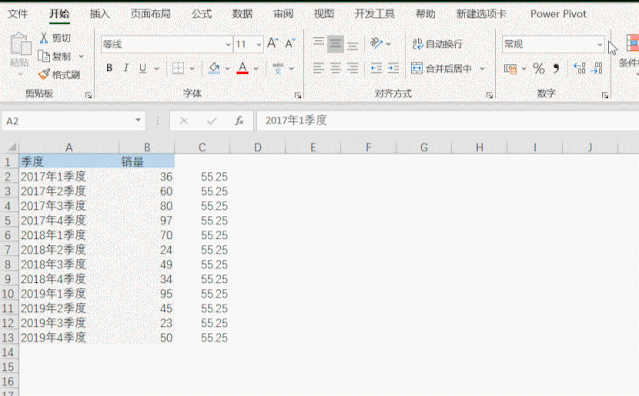Expand the Name Box dropdown
The height and width of the screenshot is (396, 639).
(x=138, y=120)
